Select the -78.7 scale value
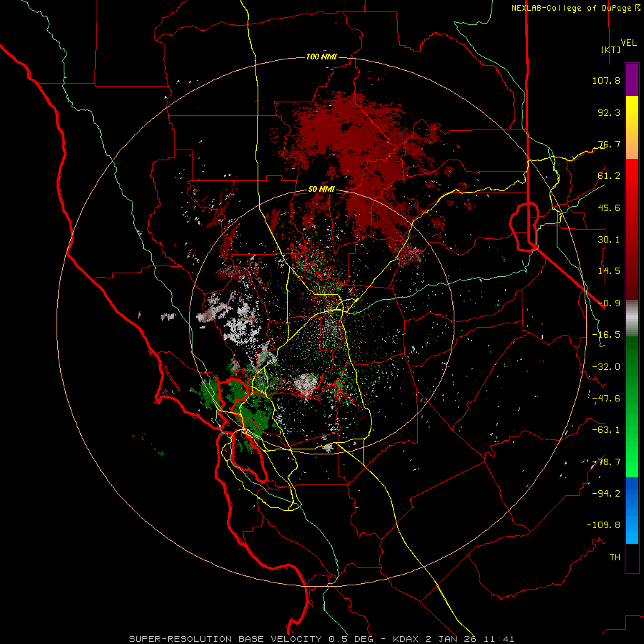Screen dimensions: 644x644 coord(606,462)
